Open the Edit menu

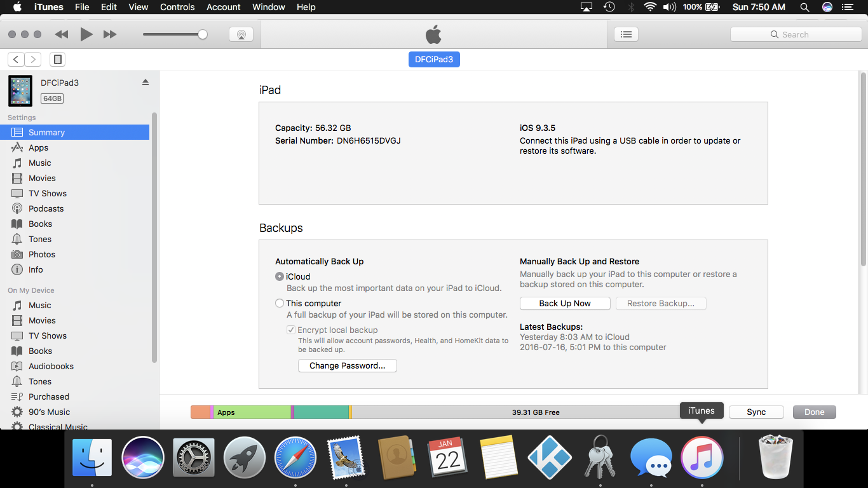(109, 7)
